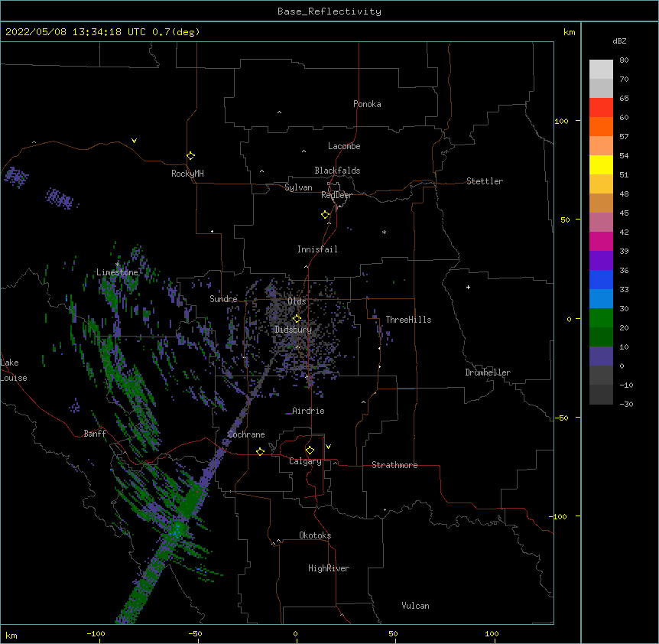Select the yellow 51–54 dBZ legend swatch
This screenshot has width=659, height=644.
tap(601, 164)
